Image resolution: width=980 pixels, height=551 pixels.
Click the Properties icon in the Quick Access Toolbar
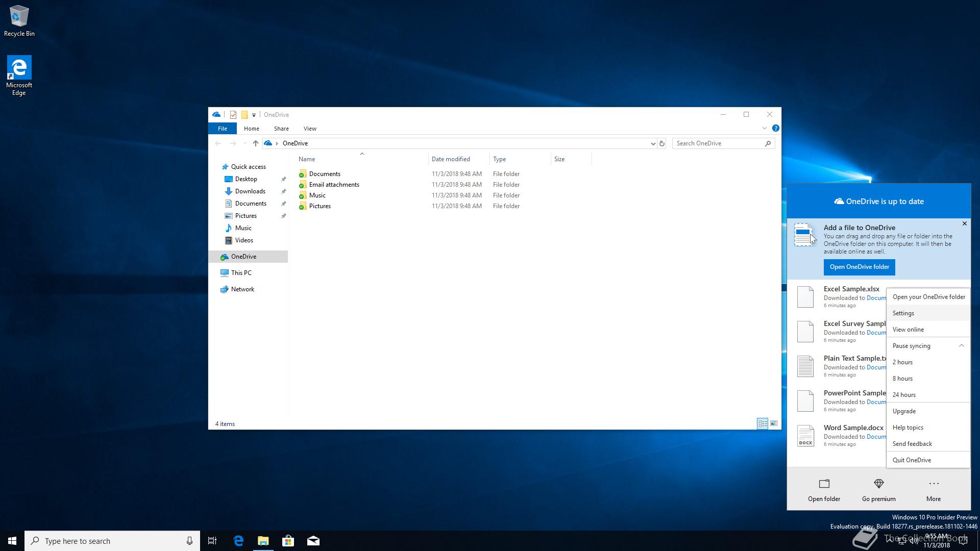click(233, 115)
